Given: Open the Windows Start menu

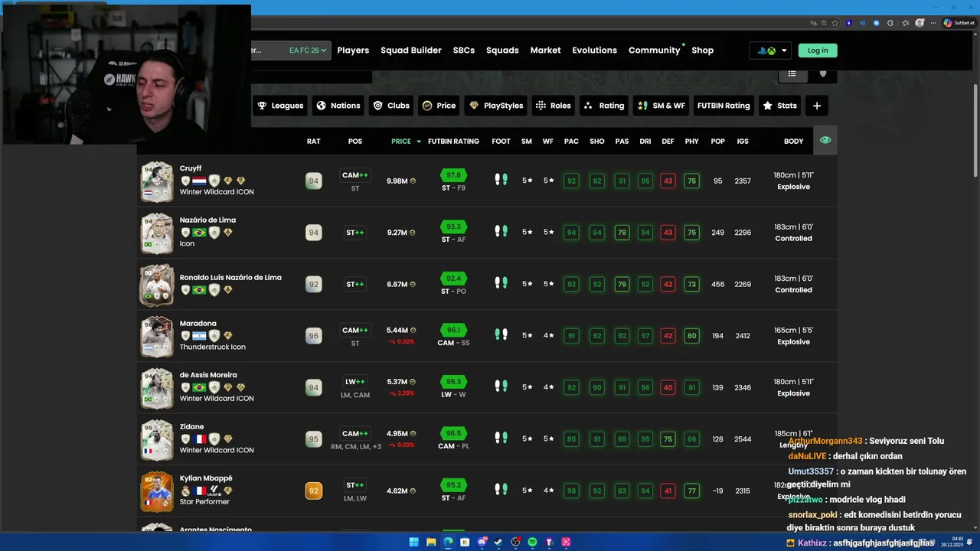Looking at the screenshot, I should pyautogui.click(x=414, y=542).
